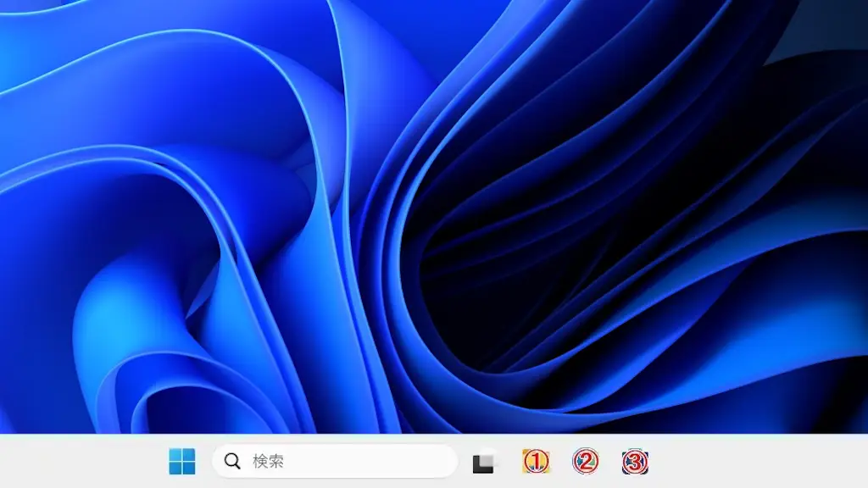The height and width of the screenshot is (488, 868).
Task: Click the Task View icon
Action: (x=484, y=462)
